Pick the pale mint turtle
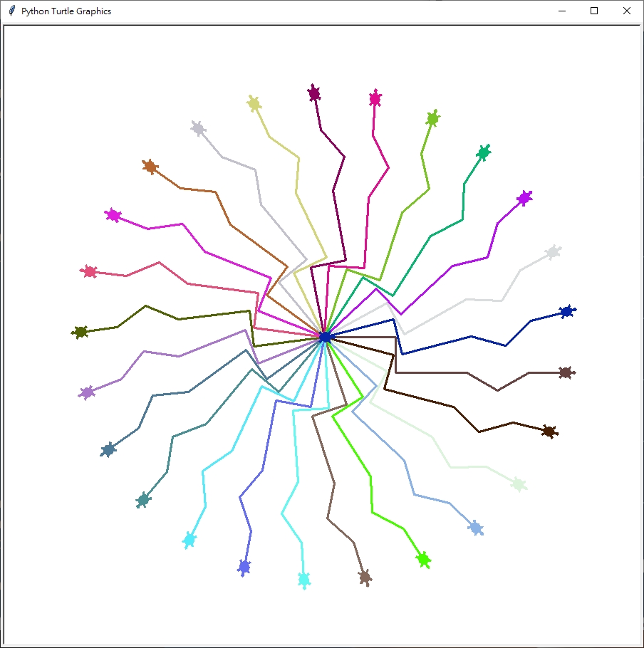 (x=518, y=484)
